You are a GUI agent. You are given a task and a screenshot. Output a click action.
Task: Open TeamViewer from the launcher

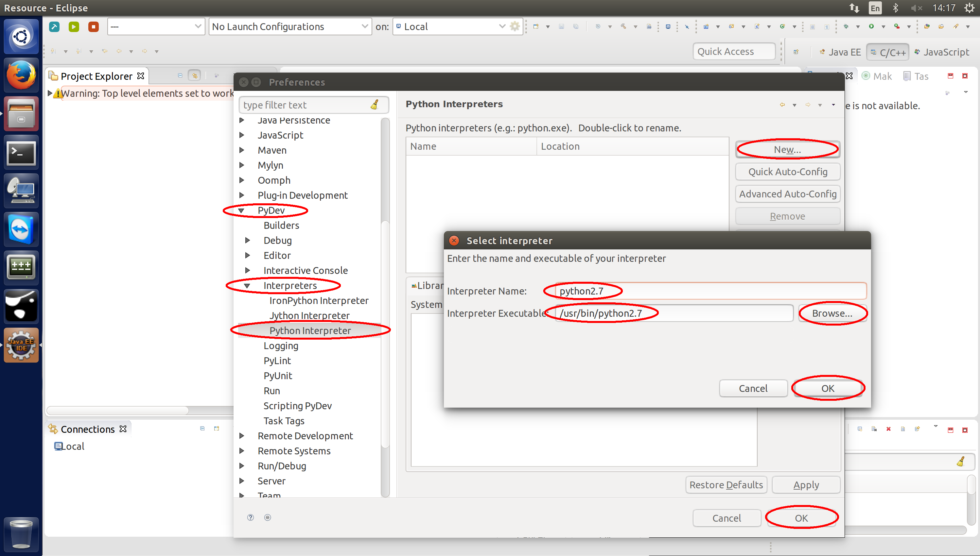pos(21,230)
